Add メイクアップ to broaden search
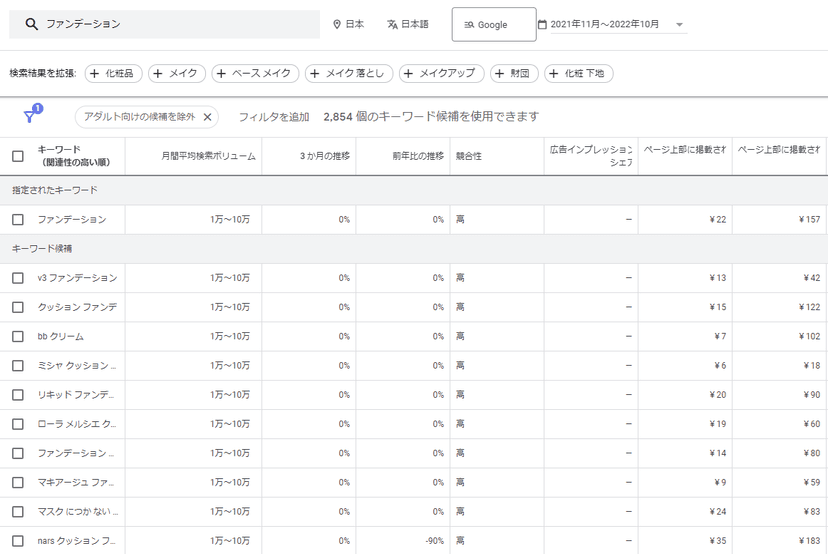Viewport: 828px width, 554px height. coord(441,73)
